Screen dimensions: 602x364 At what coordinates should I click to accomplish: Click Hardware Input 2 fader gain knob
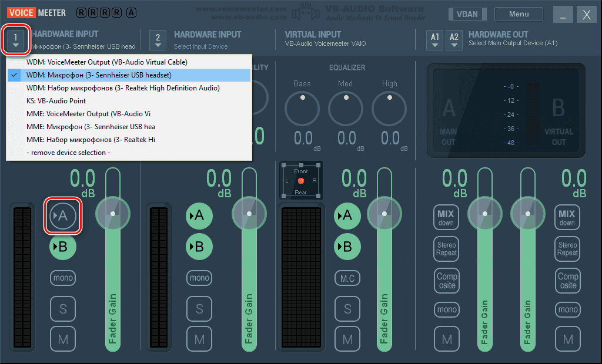tap(249, 214)
